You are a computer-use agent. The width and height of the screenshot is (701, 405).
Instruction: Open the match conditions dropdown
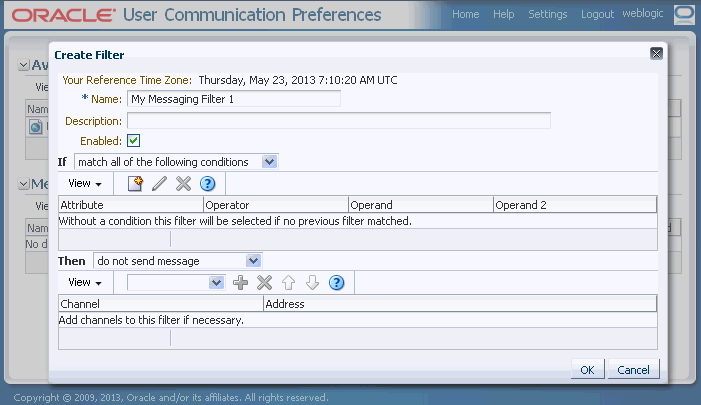176,162
